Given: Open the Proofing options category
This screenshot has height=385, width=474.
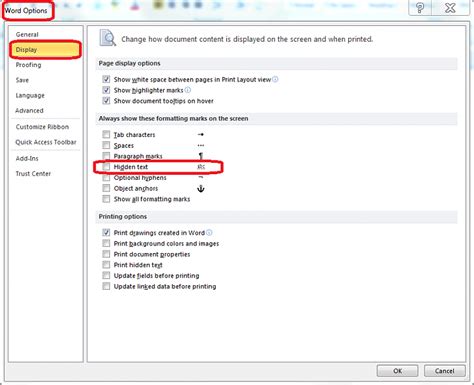Looking at the screenshot, I should (28, 65).
